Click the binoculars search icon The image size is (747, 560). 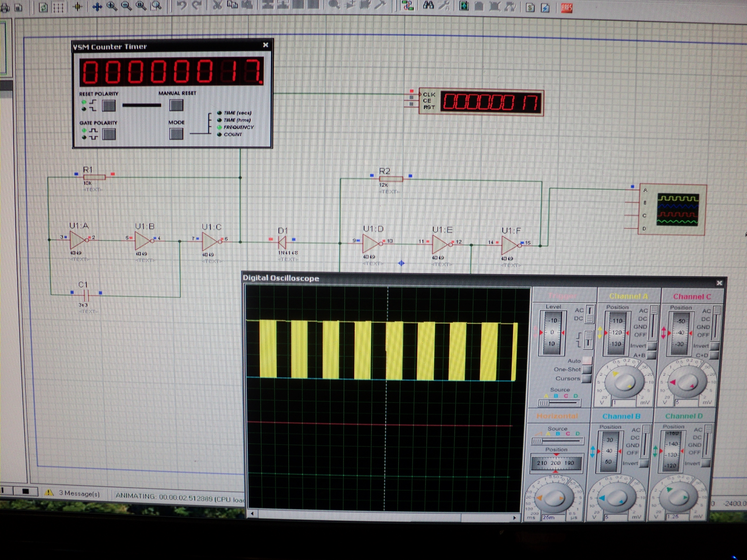(428, 5)
